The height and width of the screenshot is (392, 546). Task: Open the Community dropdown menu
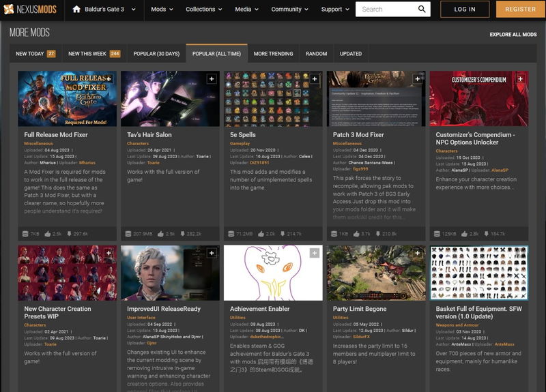pyautogui.click(x=290, y=10)
